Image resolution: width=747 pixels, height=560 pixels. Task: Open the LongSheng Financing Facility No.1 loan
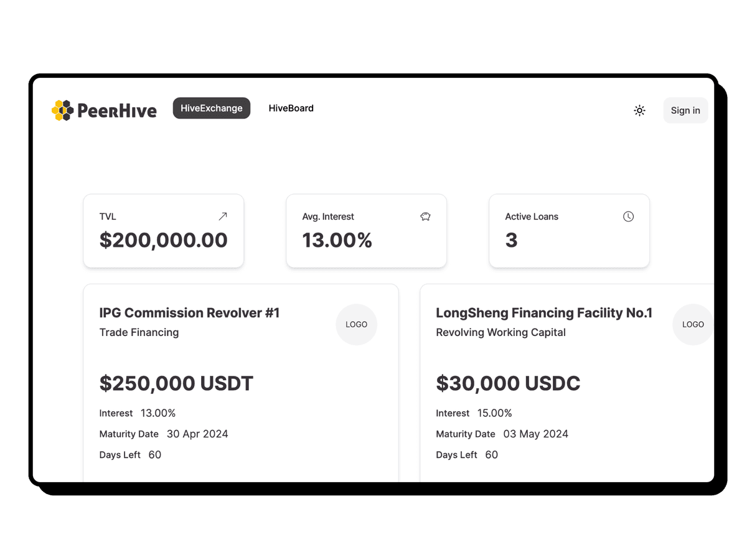543,313
